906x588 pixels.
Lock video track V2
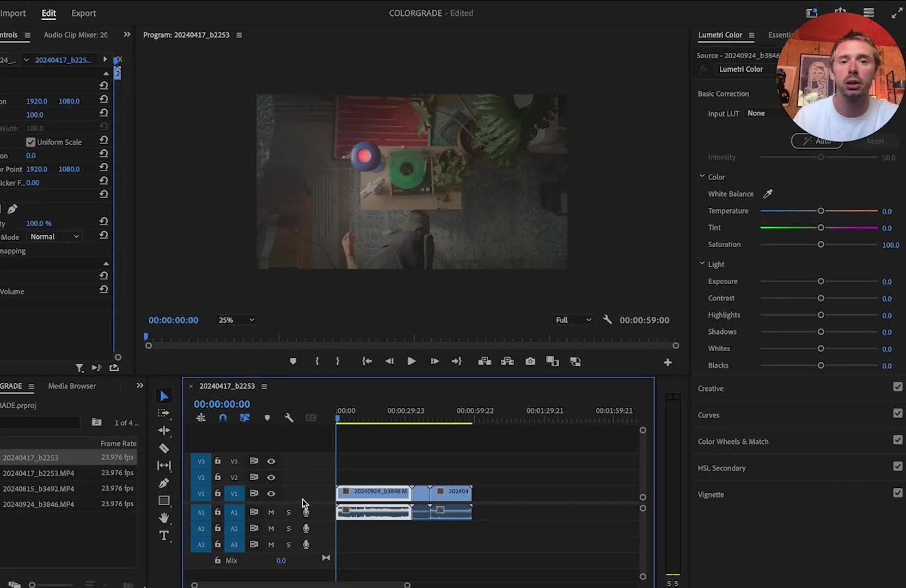[218, 477]
